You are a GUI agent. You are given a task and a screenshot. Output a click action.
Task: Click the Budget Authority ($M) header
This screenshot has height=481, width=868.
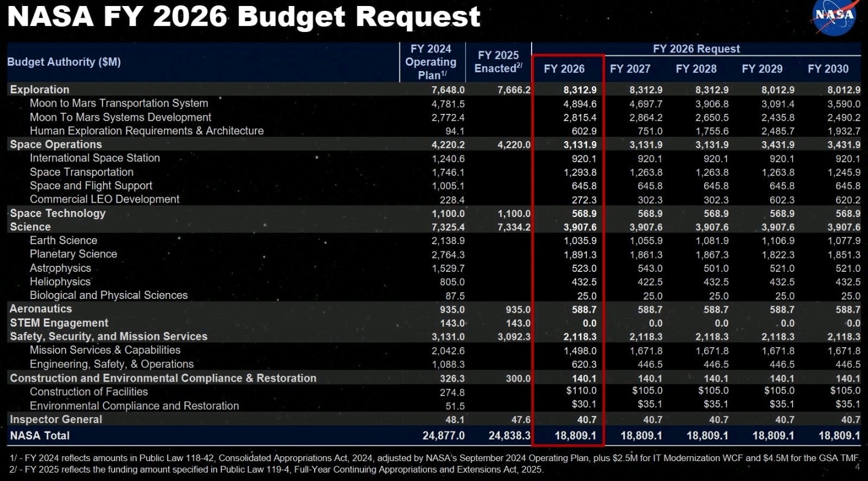[64, 61]
